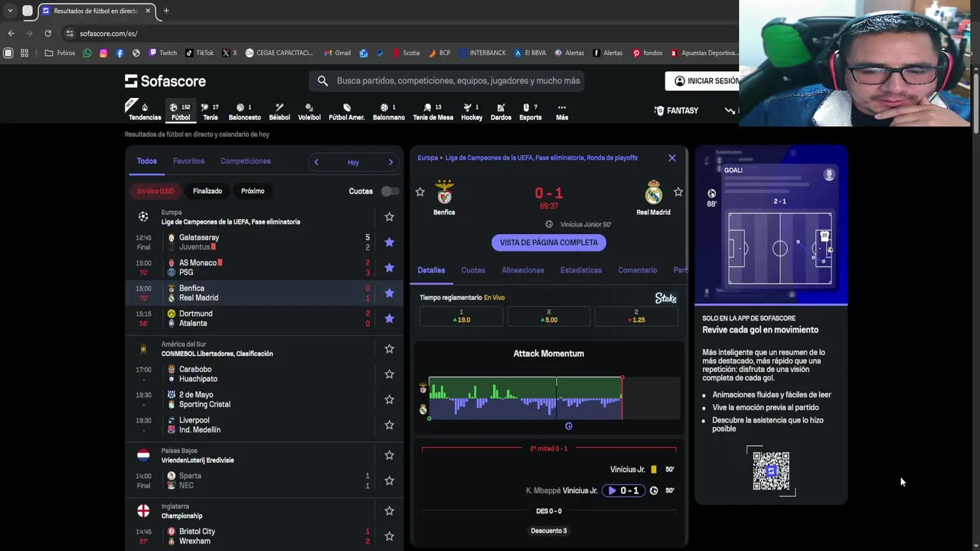Open the Fútbol Amer. category
980x551 pixels.
tap(346, 112)
